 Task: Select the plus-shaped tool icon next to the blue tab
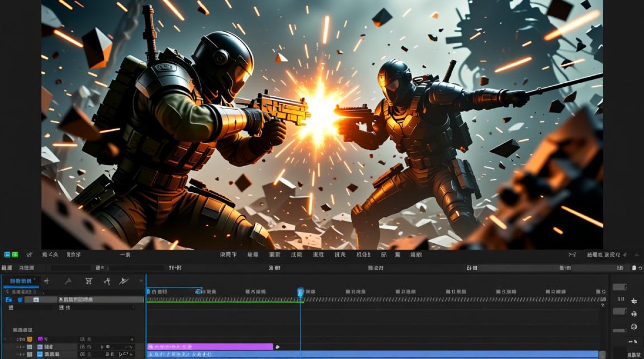46,281
